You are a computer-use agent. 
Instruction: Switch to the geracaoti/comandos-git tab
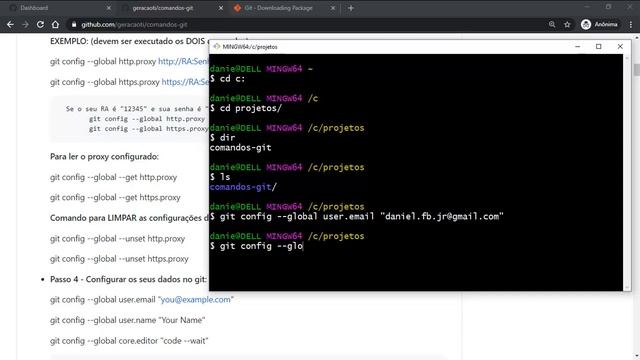tap(172, 8)
